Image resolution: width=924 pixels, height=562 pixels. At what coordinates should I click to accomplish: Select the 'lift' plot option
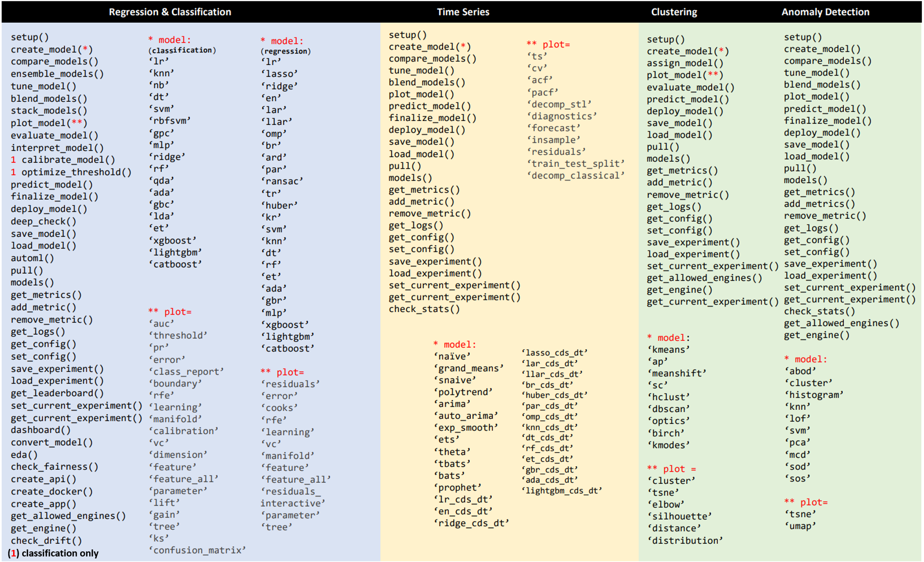click(164, 503)
